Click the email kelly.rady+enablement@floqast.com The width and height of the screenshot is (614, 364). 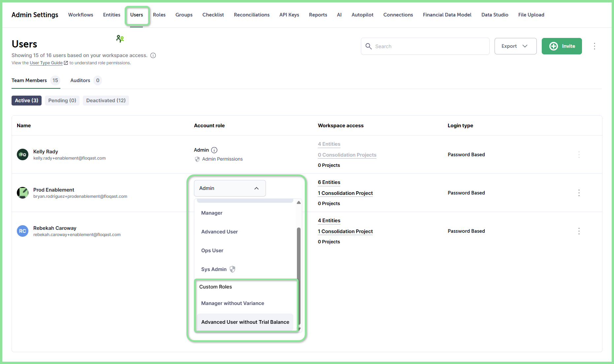(69, 158)
